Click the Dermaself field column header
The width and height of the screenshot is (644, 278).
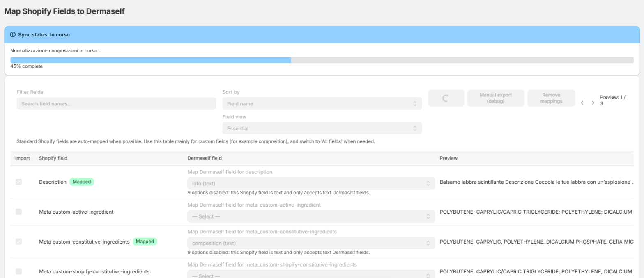coord(205,158)
